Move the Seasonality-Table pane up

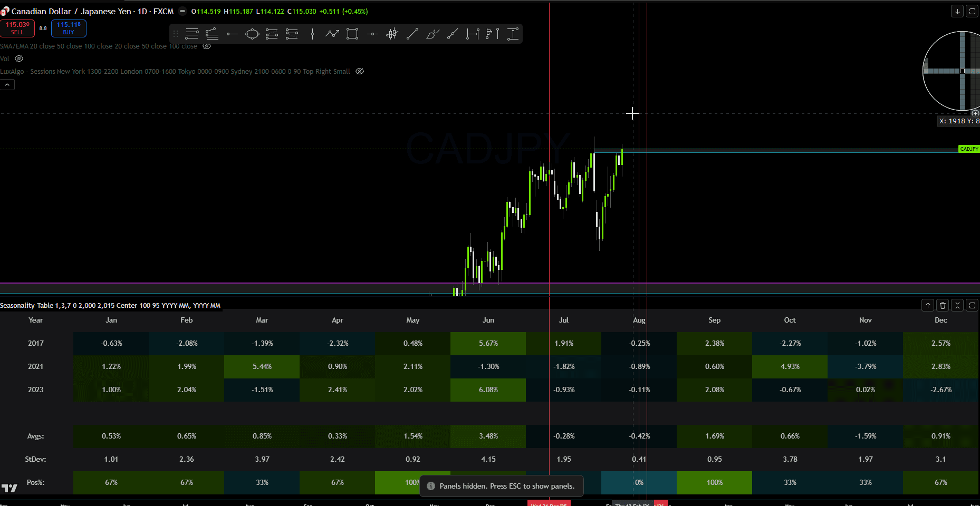click(x=928, y=305)
